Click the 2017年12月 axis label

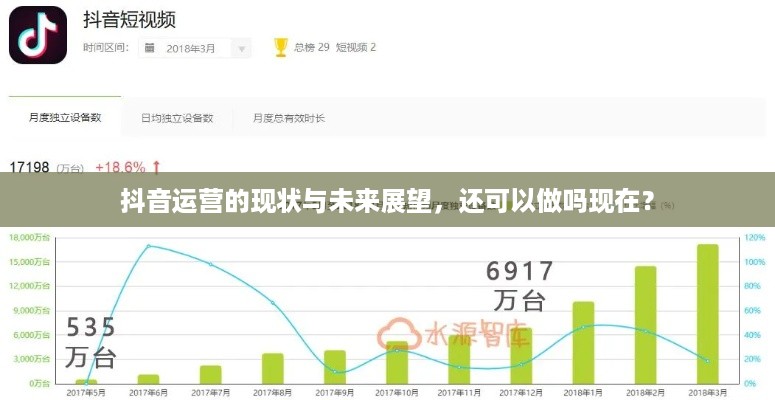[521, 393]
